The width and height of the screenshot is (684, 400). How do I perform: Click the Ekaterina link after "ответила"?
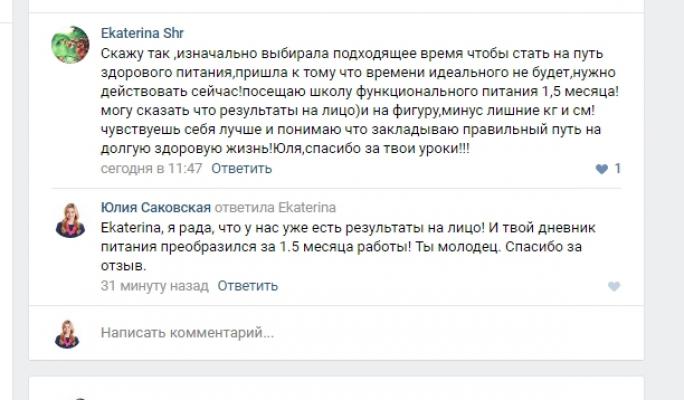pyautogui.click(x=309, y=206)
